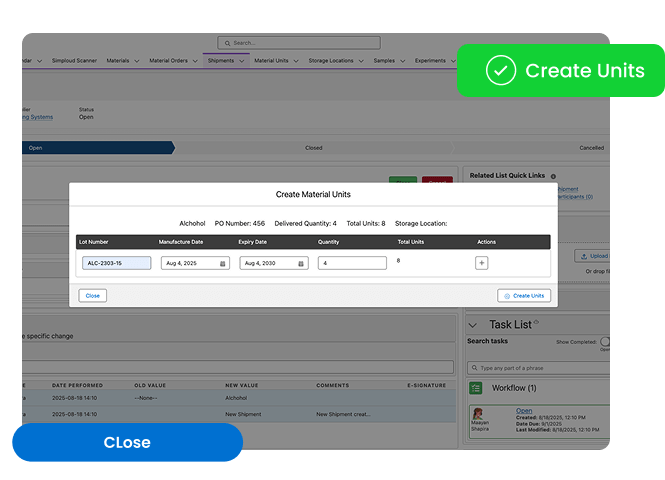Expand the Samples tab dropdown arrow
This screenshot has height=480, width=665.
[x=402, y=61]
